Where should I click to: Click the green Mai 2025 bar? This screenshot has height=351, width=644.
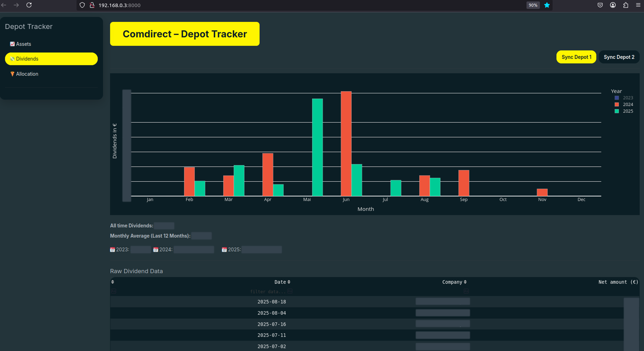point(317,147)
